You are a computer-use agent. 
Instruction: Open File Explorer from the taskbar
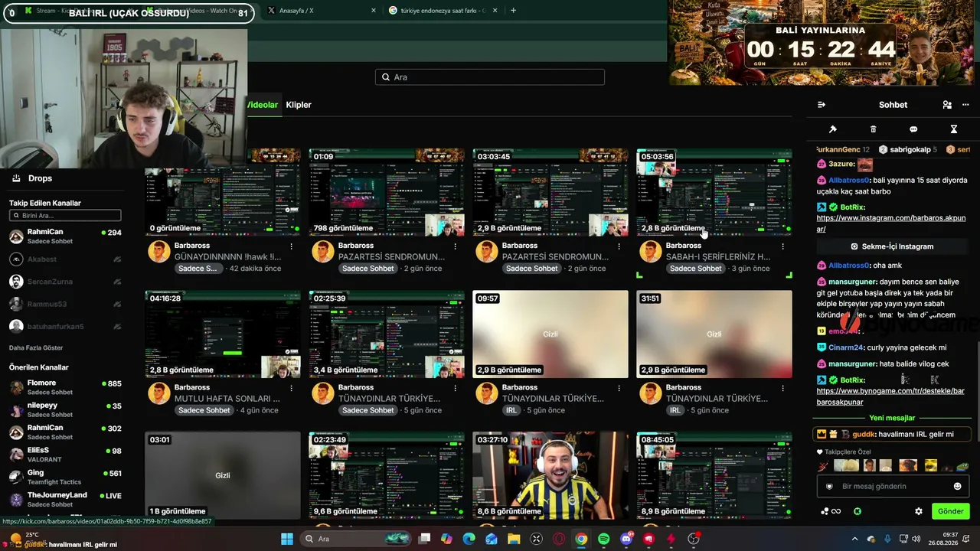(x=514, y=539)
